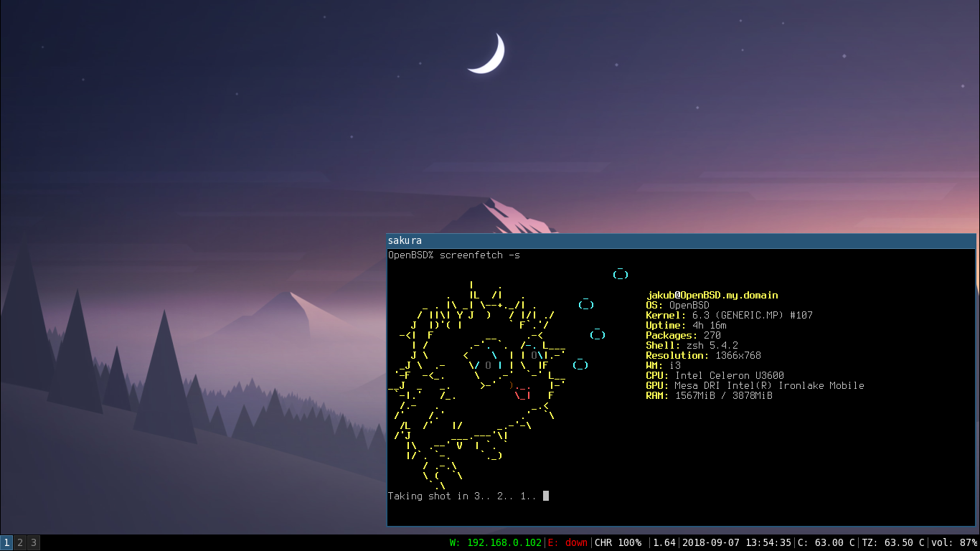
Task: Click the 'Packages: 270' line
Action: pyautogui.click(x=684, y=336)
